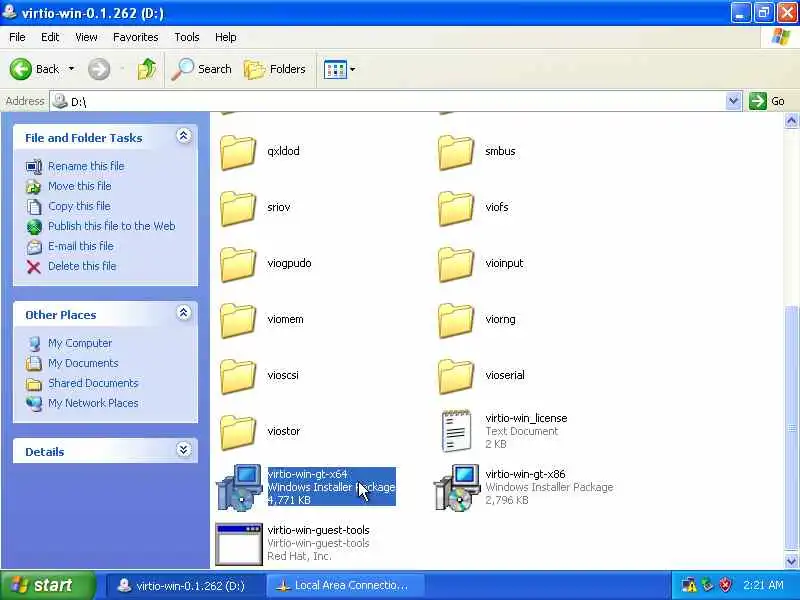Switch to virtio-win-0.1.262 taskbar button
Viewport: 800px width, 600px height.
[185, 586]
